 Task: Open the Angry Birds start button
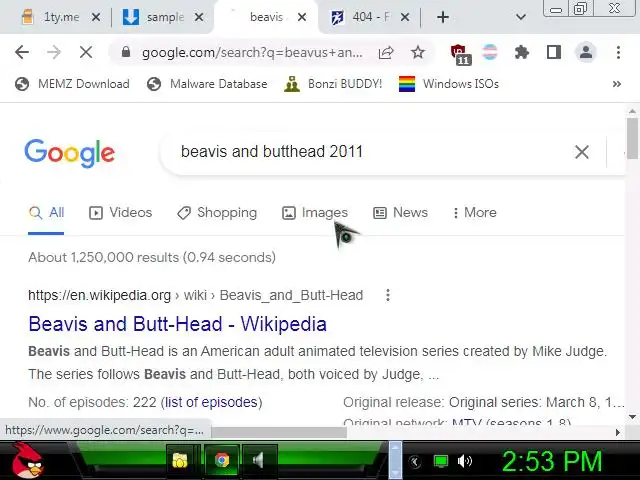tap(27, 460)
